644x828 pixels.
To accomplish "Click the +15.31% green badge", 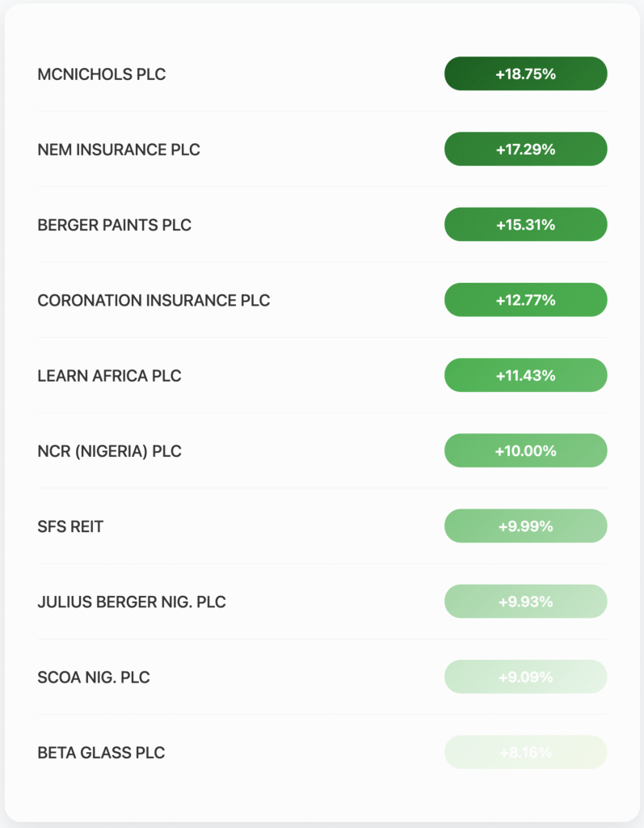I will click(x=525, y=224).
